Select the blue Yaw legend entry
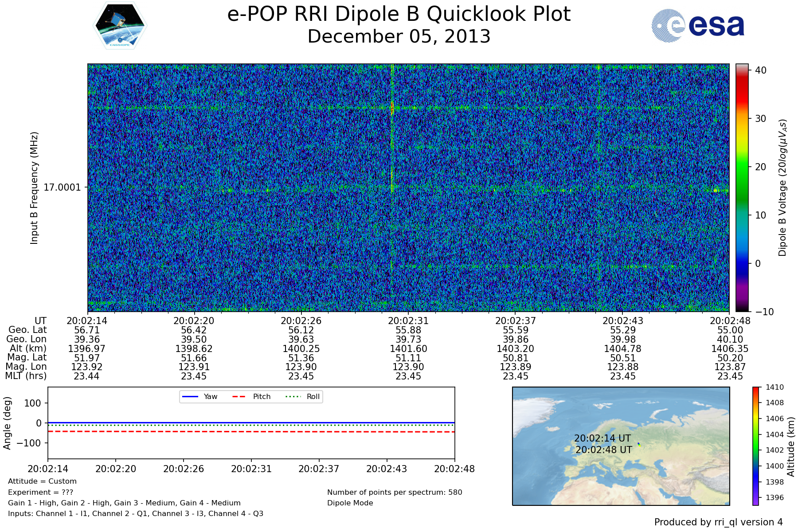Image resolution: width=798 pixels, height=532 pixels. point(199,396)
